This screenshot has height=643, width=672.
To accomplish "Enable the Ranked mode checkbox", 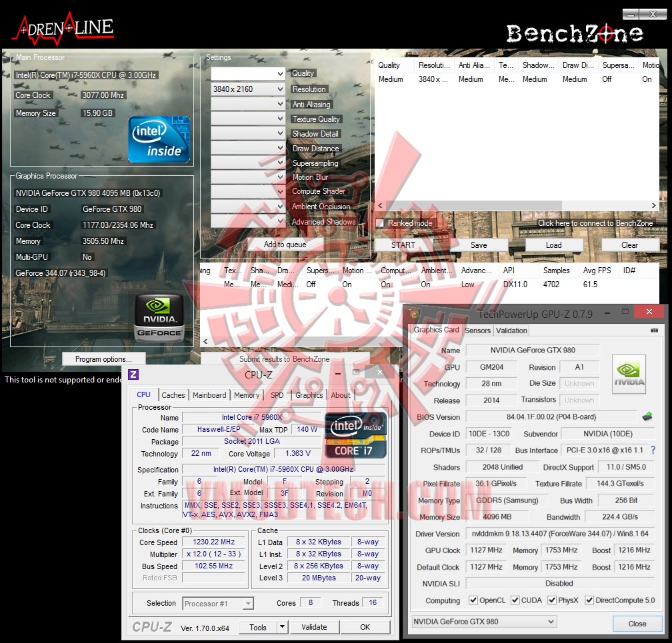I will [380, 223].
